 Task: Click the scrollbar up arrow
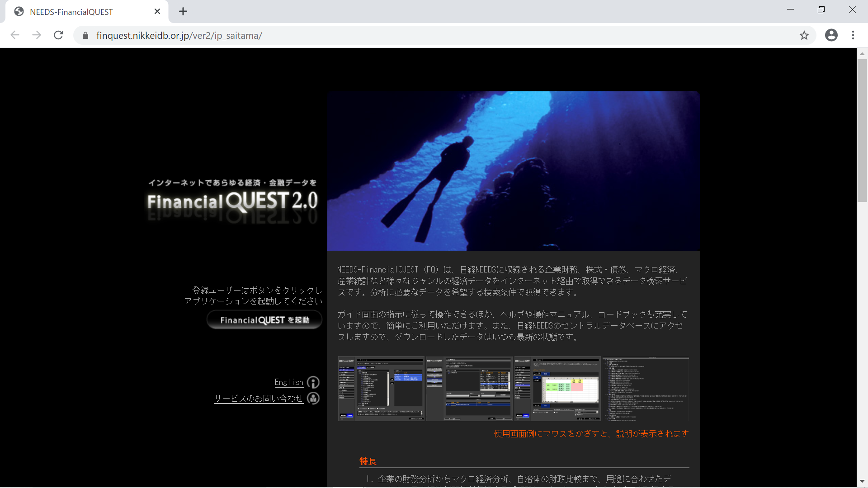click(x=862, y=53)
